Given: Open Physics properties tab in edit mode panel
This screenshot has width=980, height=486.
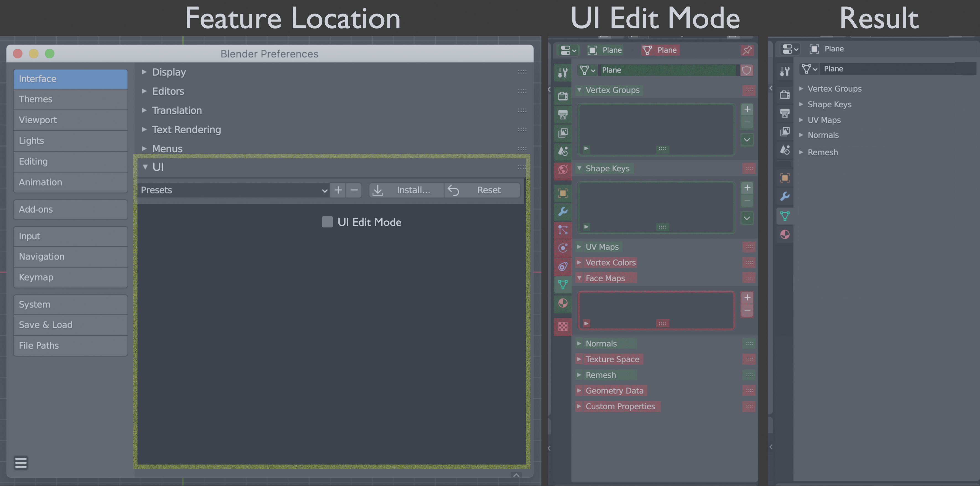Looking at the screenshot, I should [563, 248].
